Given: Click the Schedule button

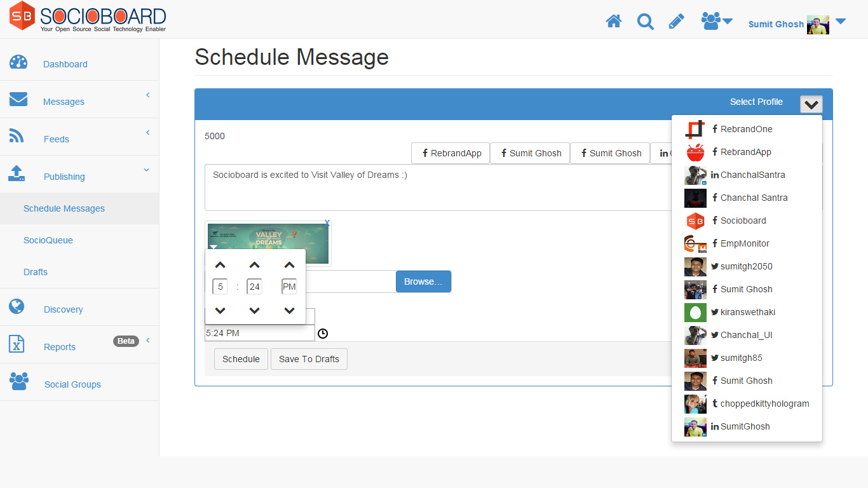Looking at the screenshot, I should (x=241, y=359).
